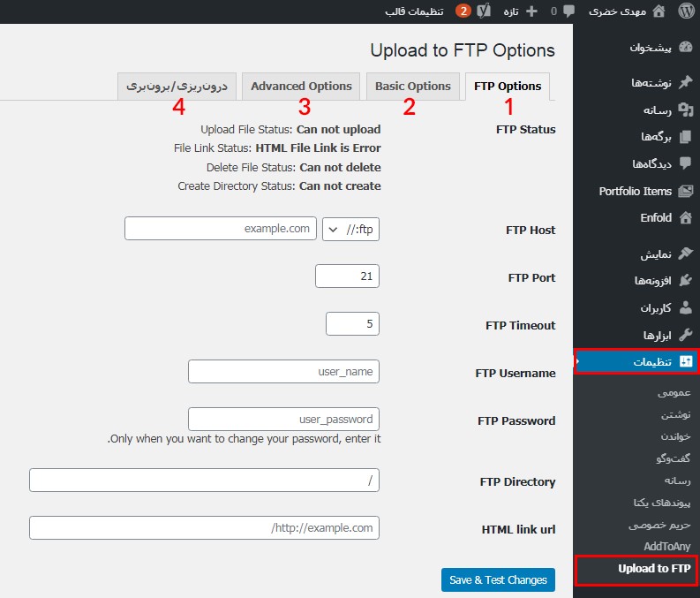
Task: Open the رسانه settings submenu item
Action: click(677, 481)
